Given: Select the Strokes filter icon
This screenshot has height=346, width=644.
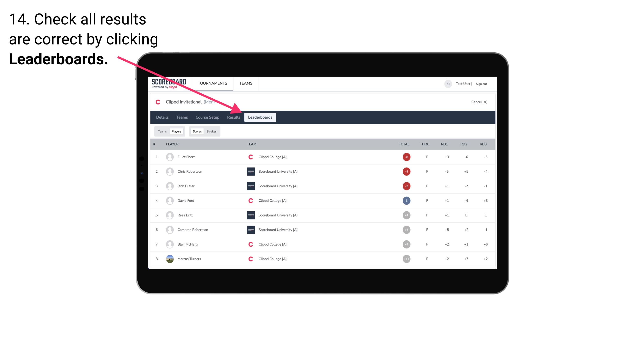Looking at the screenshot, I should [212, 131].
